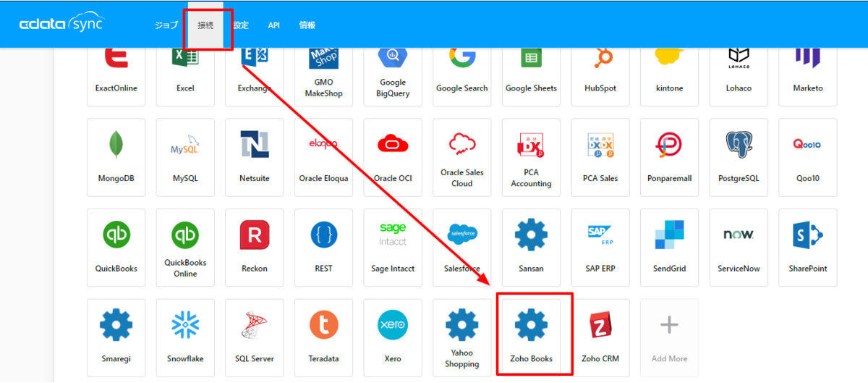Select the Zoho CRM connector
Viewport: 868px width, 383px height.
[600, 337]
